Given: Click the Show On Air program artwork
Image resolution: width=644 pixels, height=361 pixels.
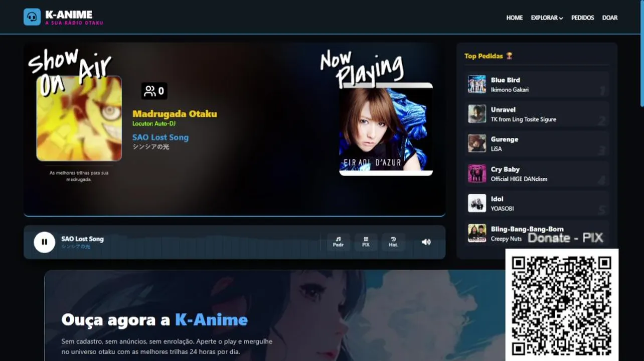Looking at the screenshot, I should click(x=79, y=118).
